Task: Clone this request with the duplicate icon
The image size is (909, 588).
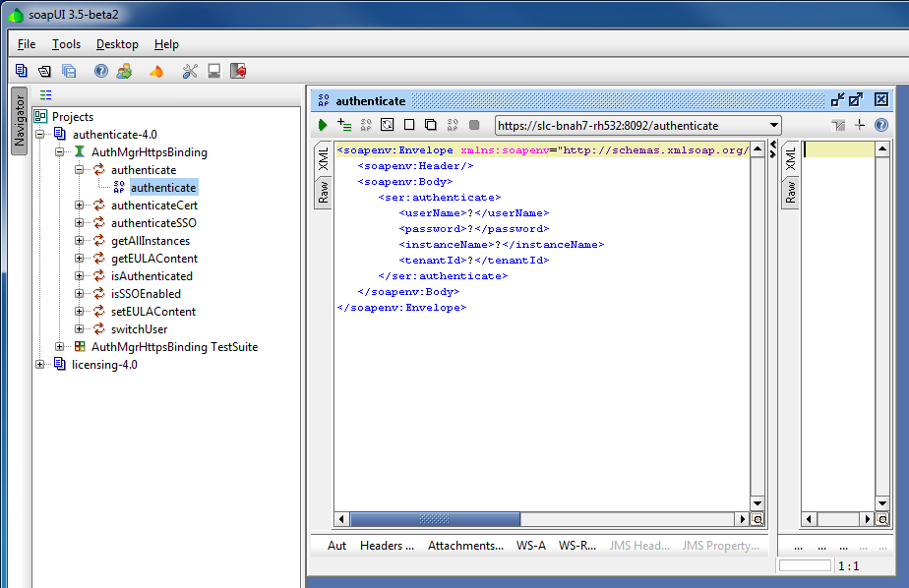Action: (x=430, y=125)
